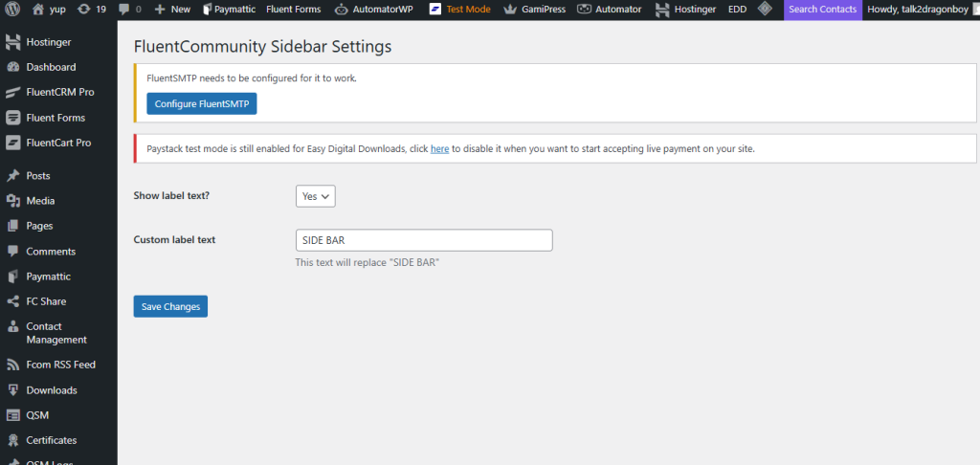Screen dimensions: 980x465
Task: Click the Fcom RSS Feed icon
Action: point(13,365)
